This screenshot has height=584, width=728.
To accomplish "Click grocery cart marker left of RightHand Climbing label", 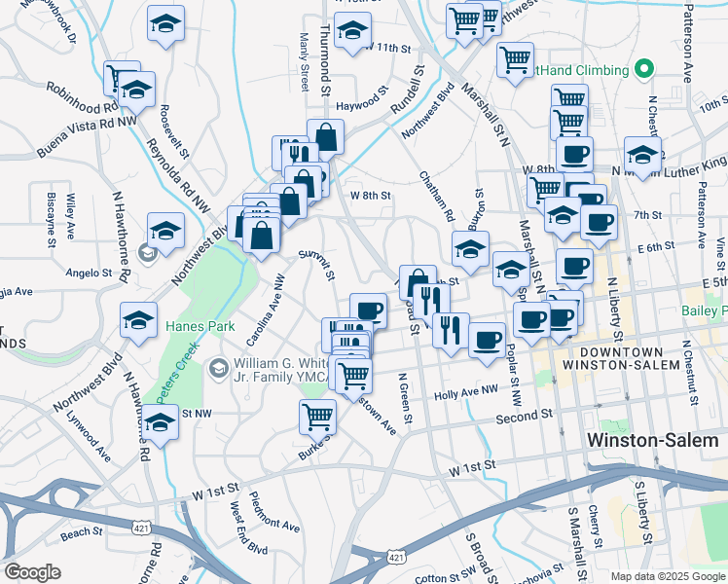I will click(x=515, y=60).
